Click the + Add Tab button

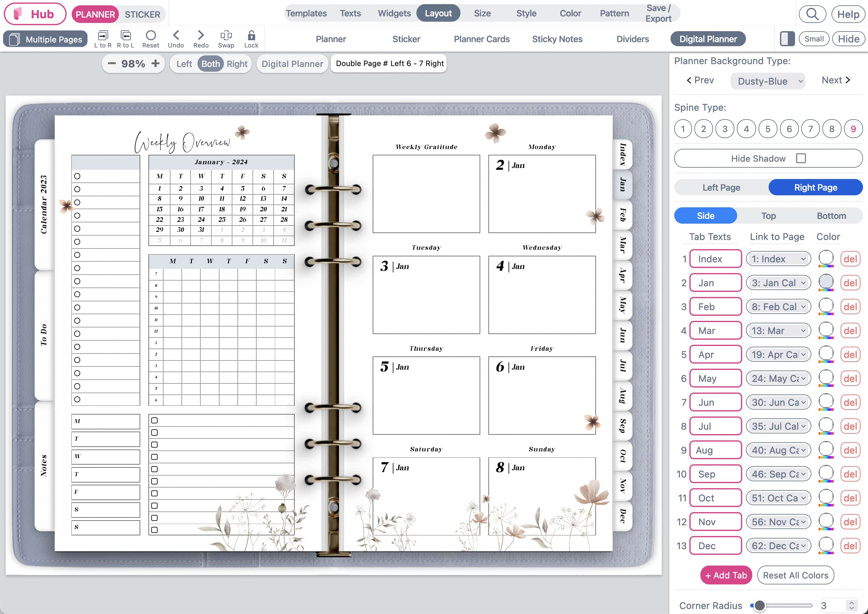click(x=726, y=575)
